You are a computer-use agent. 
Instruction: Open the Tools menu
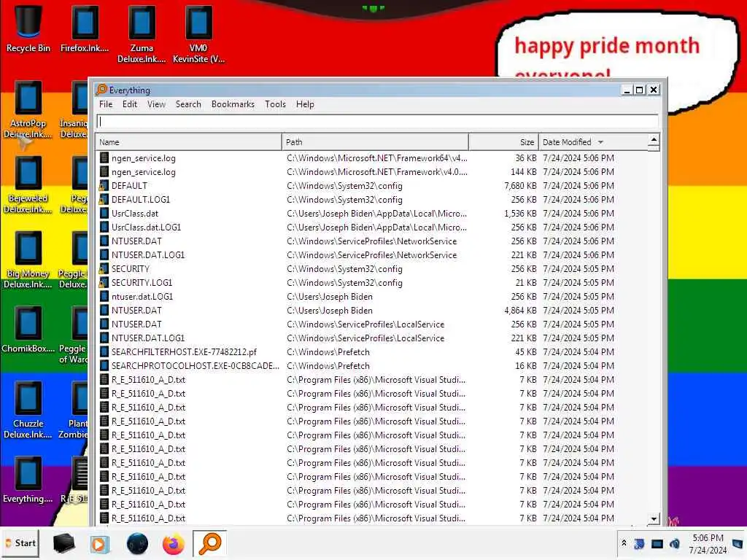pyautogui.click(x=275, y=104)
